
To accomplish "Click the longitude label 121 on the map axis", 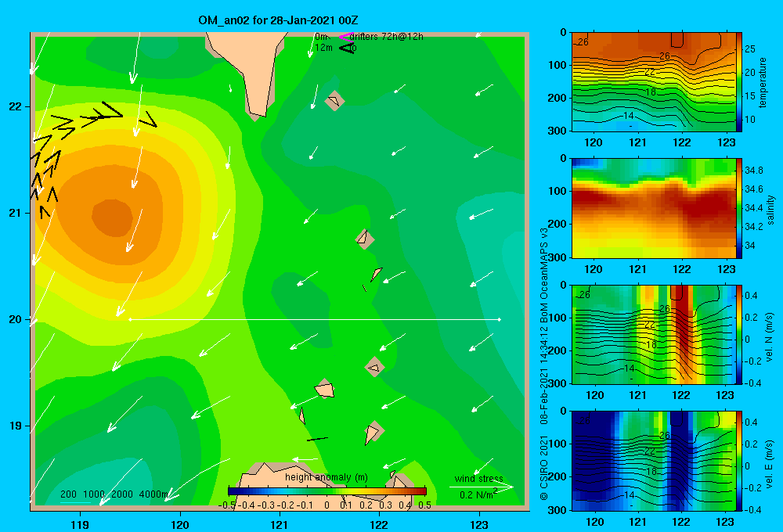I will (280, 525).
